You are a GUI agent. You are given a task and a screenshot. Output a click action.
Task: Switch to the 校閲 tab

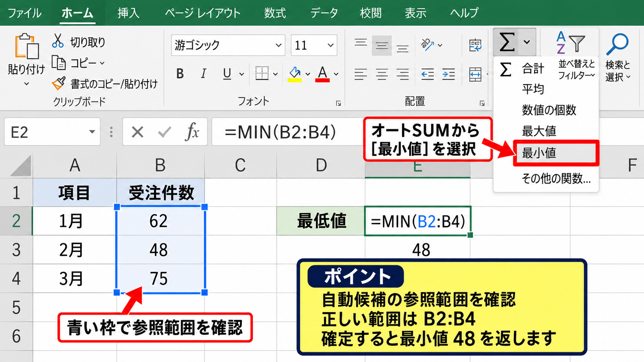coord(371,13)
